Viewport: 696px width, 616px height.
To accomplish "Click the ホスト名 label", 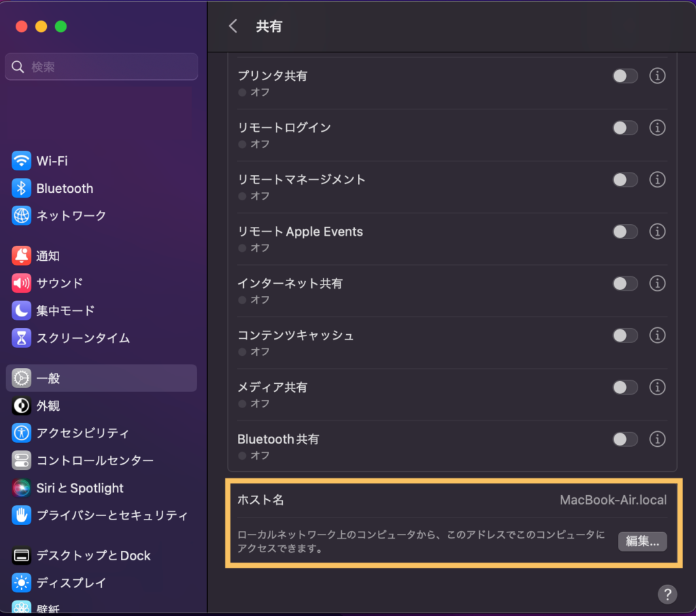I will click(x=260, y=500).
